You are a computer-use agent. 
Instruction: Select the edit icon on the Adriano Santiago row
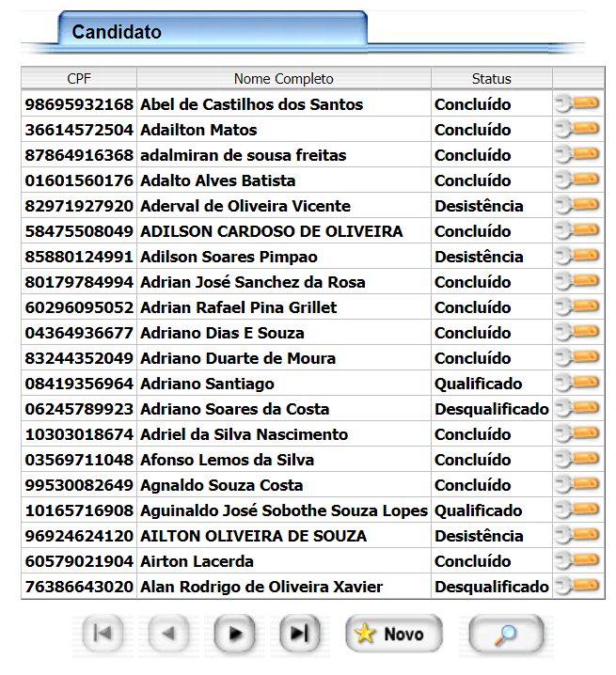point(577,383)
